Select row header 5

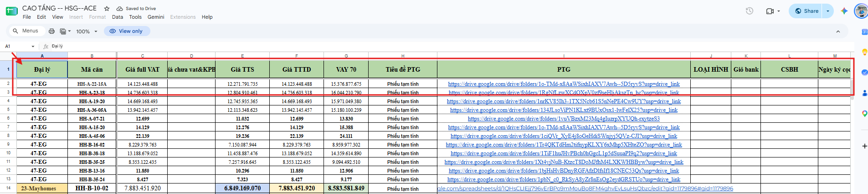tap(8, 110)
